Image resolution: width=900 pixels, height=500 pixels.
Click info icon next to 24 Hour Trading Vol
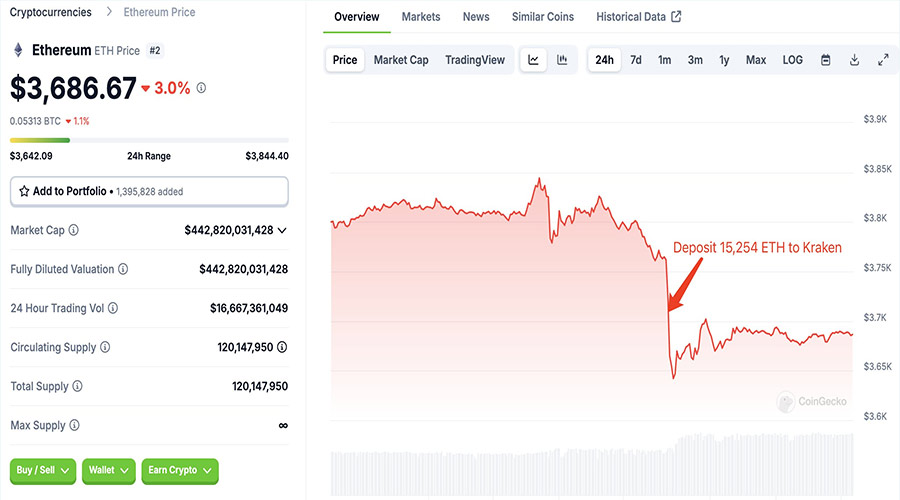(113, 308)
